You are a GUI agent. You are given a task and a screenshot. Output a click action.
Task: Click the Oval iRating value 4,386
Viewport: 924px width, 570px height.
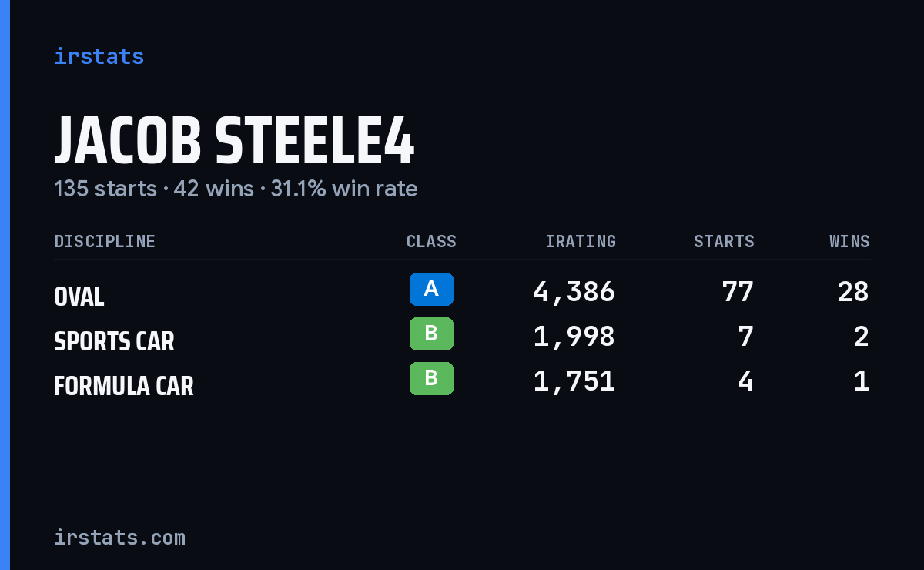pos(574,292)
